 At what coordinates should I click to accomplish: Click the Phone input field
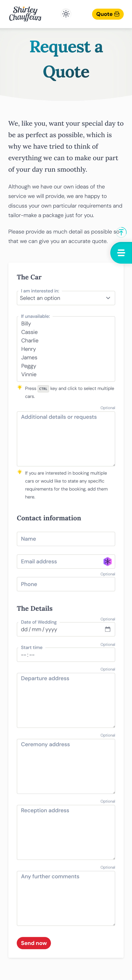66,584
